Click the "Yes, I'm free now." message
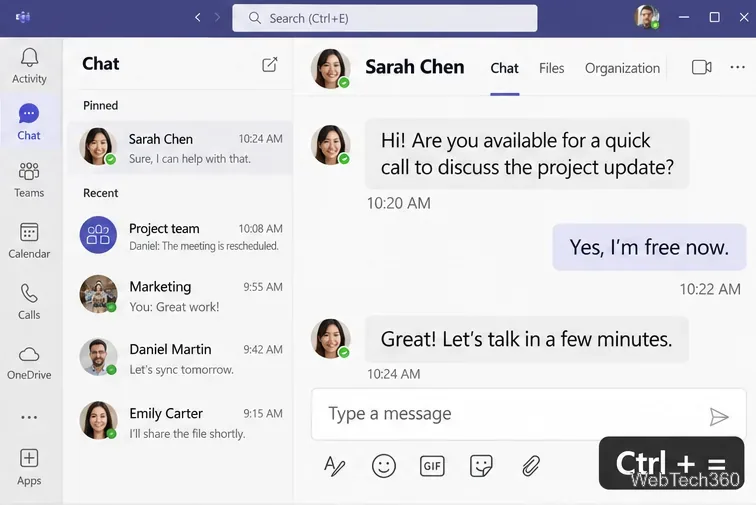Image resolution: width=756 pixels, height=505 pixels. point(649,247)
